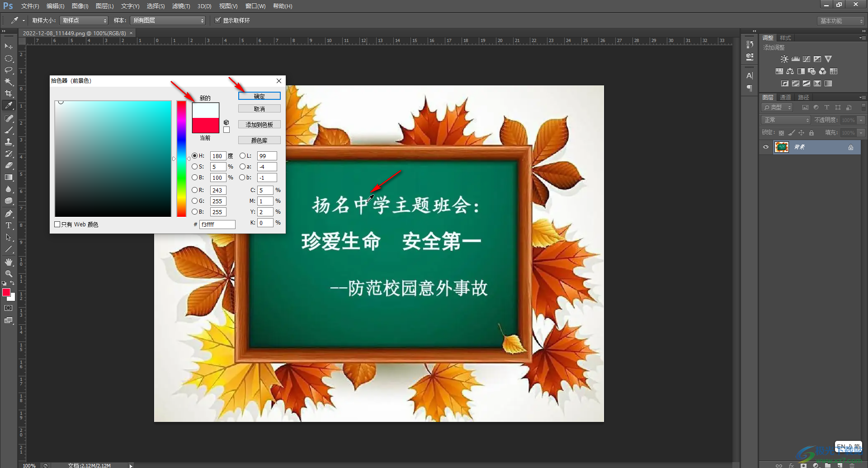Viewport: 868px width, 468px height.
Task: Select the Move tool
Action: click(9, 47)
